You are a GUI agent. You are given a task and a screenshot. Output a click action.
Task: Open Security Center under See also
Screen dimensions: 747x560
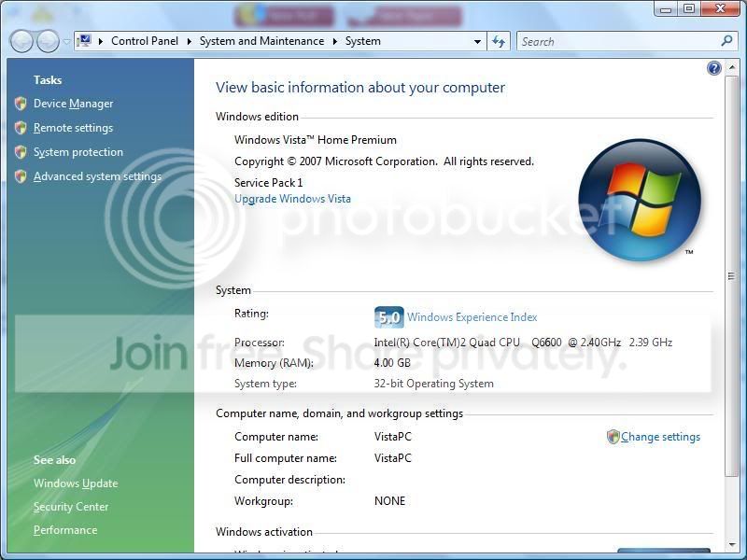[71, 507]
